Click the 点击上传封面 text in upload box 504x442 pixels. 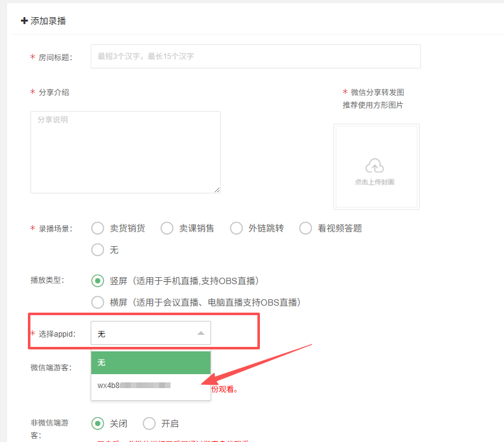375,182
